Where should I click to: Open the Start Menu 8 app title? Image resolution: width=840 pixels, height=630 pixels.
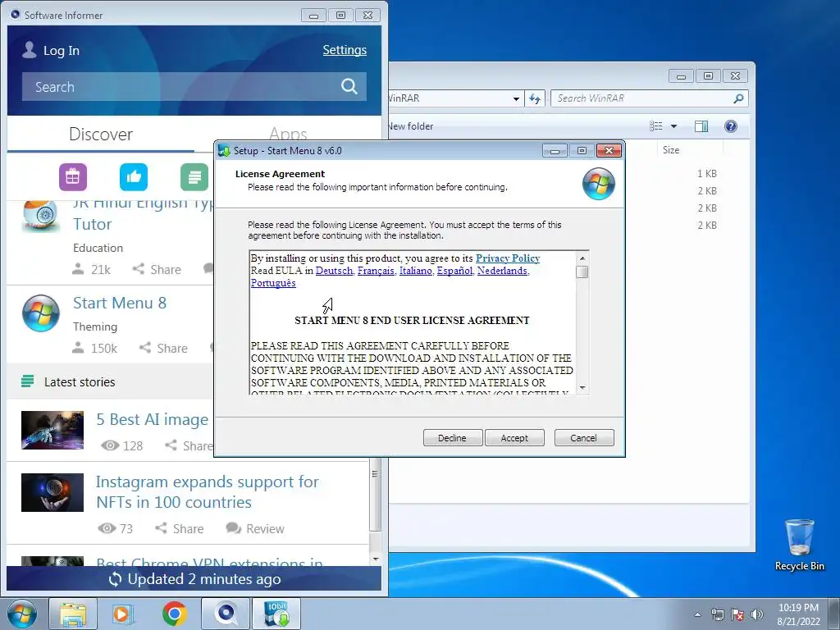(x=120, y=303)
